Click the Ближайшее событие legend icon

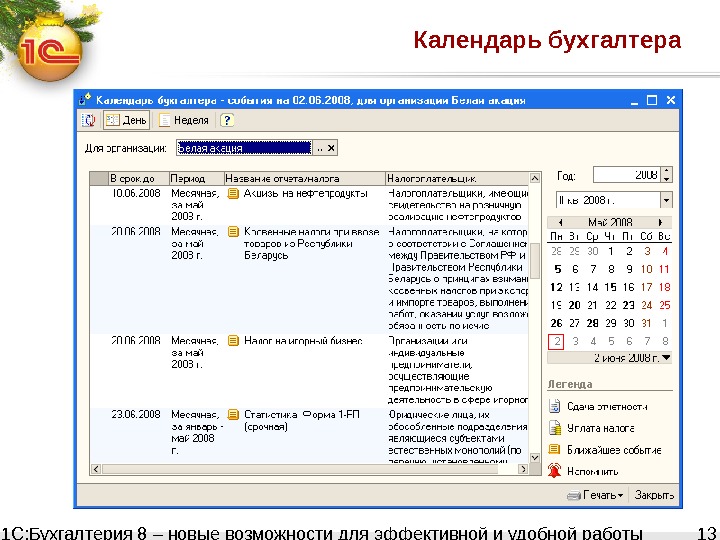click(x=555, y=450)
